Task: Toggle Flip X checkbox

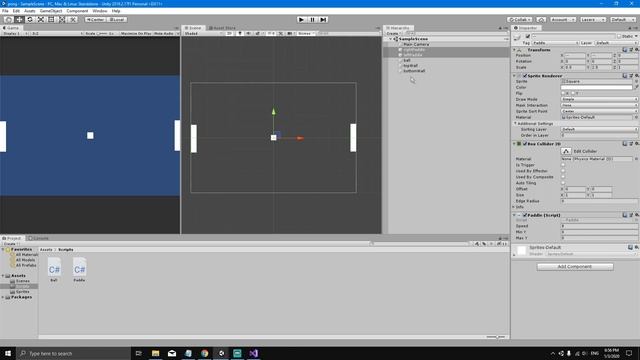Action: pos(563,93)
